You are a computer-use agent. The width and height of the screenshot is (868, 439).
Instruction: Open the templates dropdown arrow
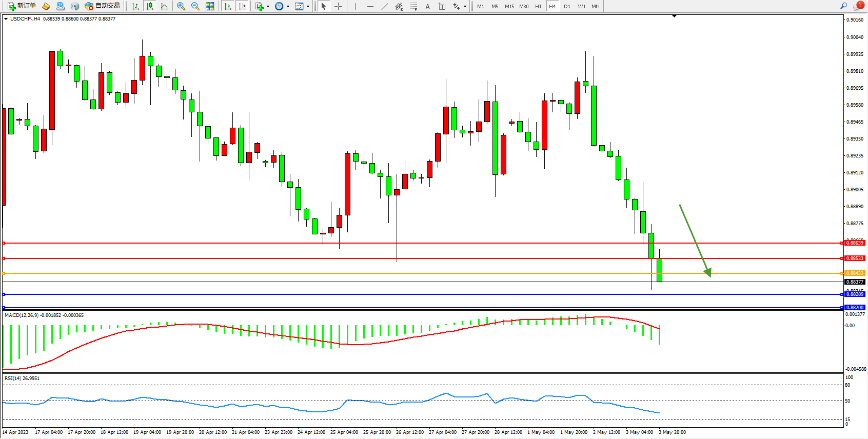point(308,7)
